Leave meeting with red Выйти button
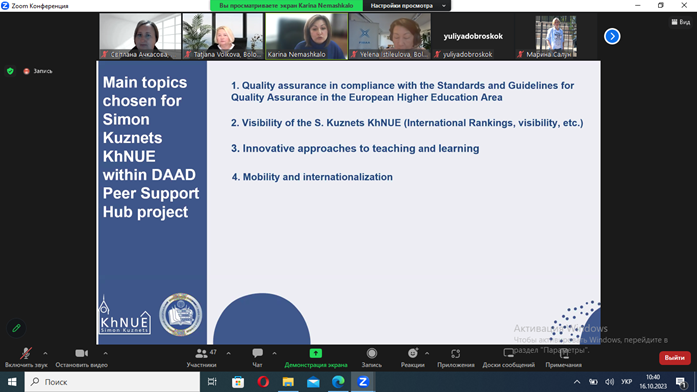 [674, 358]
